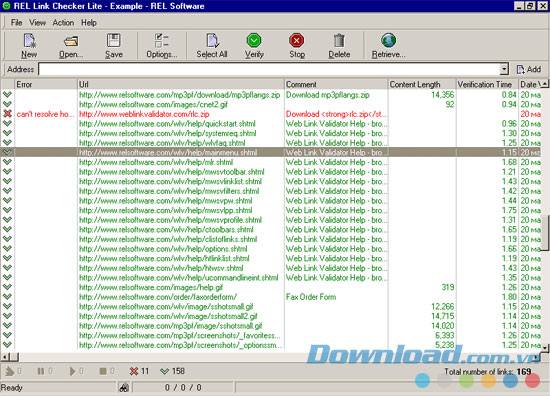550x396 pixels.
Task: Click the queued links icon at bottom left
Action: [9, 371]
